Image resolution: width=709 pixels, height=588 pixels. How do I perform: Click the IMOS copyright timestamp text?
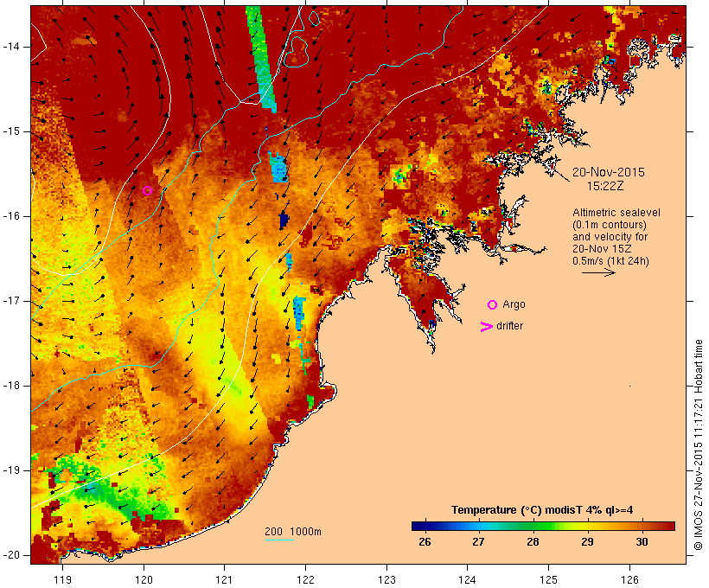(699, 445)
